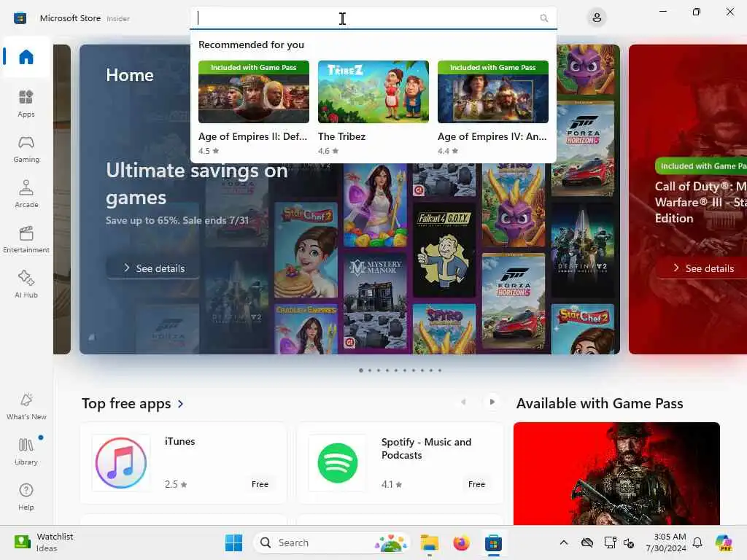Click See details for Ultimate savings
Screen dimensions: 747x560
(153, 268)
